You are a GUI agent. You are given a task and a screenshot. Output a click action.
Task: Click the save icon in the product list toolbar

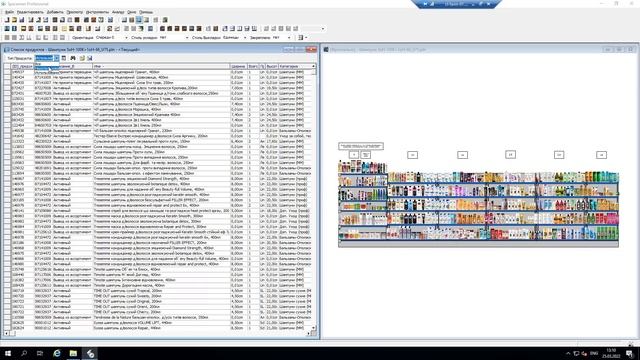coord(89,58)
